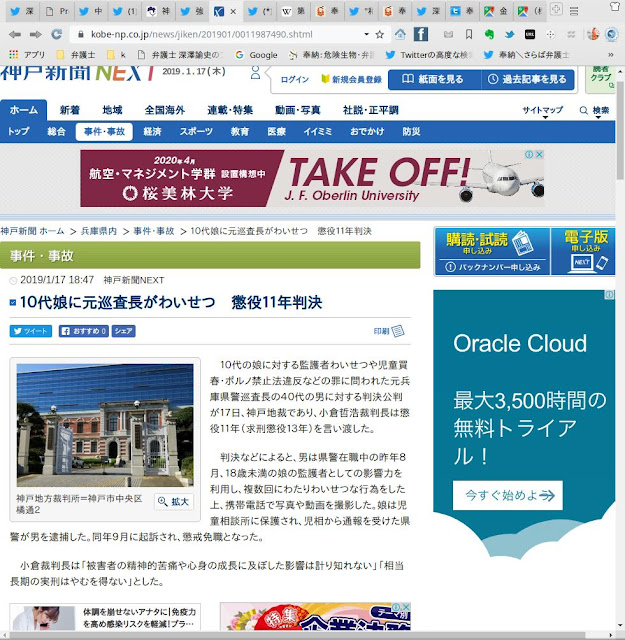Click the 今すぐ始めよう Oracle ad button
625x640 pixels.
click(507, 496)
